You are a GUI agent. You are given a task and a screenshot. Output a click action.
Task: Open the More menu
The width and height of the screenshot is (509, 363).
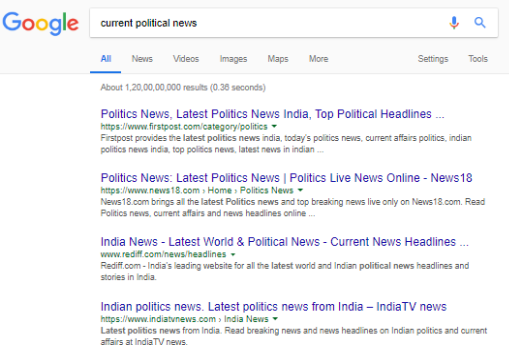click(318, 59)
